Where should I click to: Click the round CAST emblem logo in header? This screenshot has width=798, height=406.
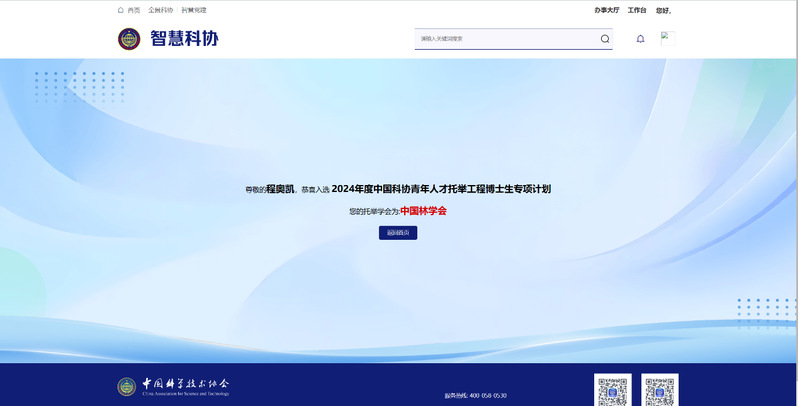(x=129, y=39)
